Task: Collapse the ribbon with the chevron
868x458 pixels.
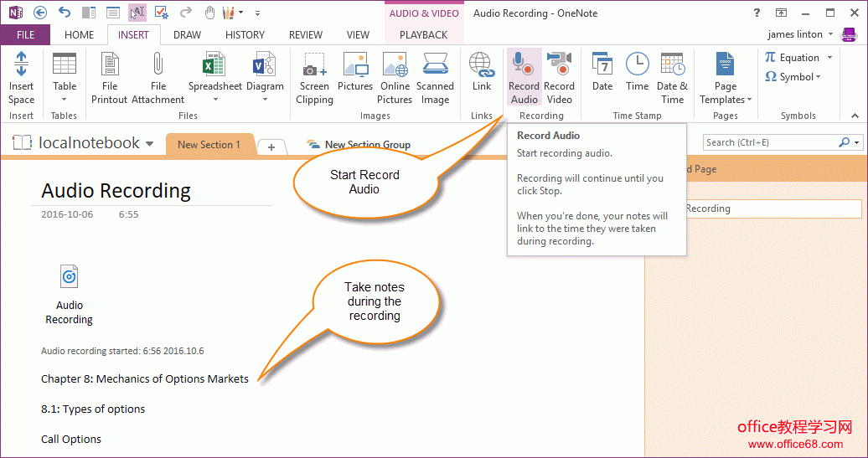Action: tap(855, 116)
